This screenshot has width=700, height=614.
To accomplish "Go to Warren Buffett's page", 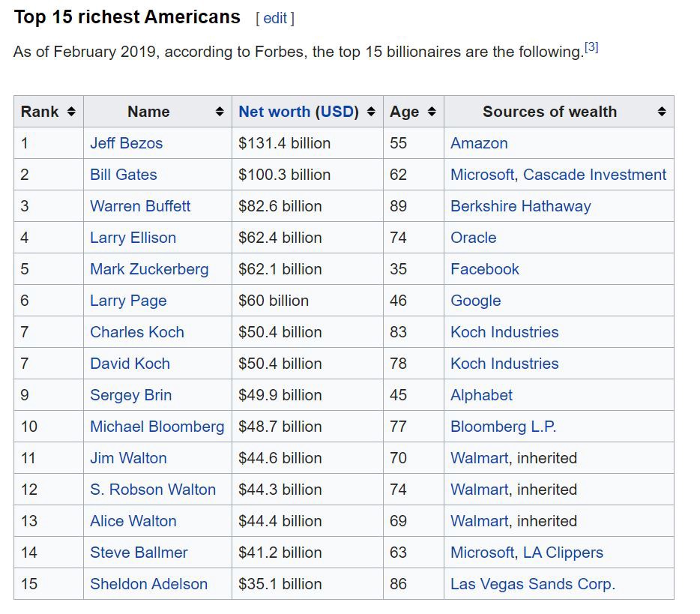I will [x=140, y=206].
